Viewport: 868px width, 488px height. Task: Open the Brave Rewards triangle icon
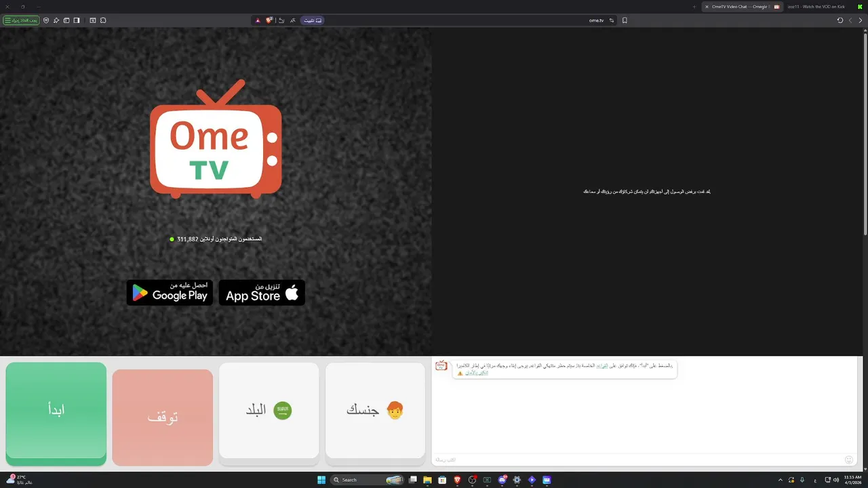pos(258,20)
